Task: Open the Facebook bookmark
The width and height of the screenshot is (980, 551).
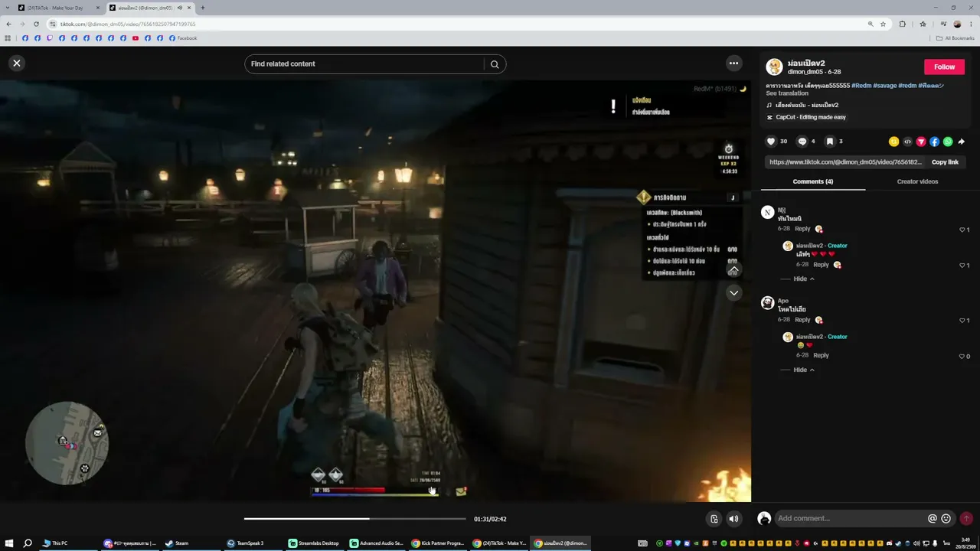Action: click(x=183, y=38)
